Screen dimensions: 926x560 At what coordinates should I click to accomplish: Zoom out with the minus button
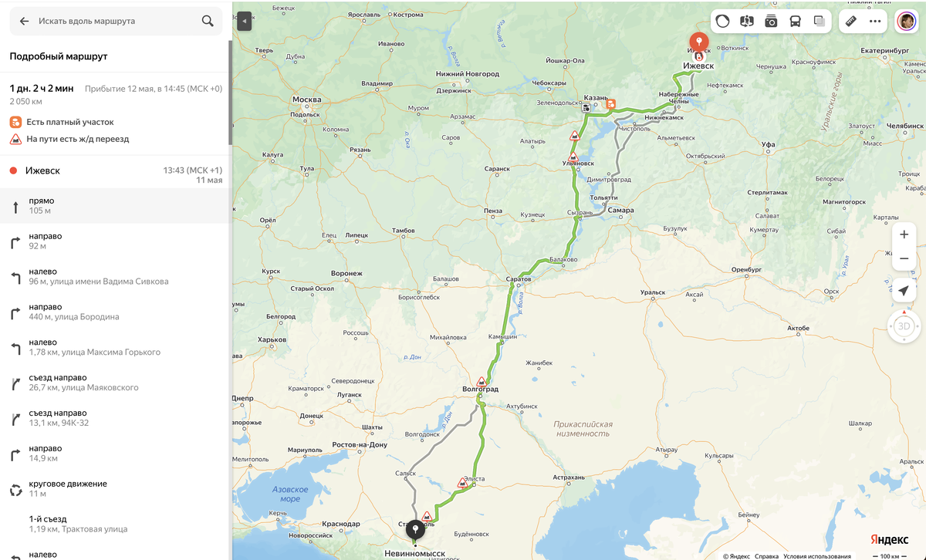click(x=904, y=258)
